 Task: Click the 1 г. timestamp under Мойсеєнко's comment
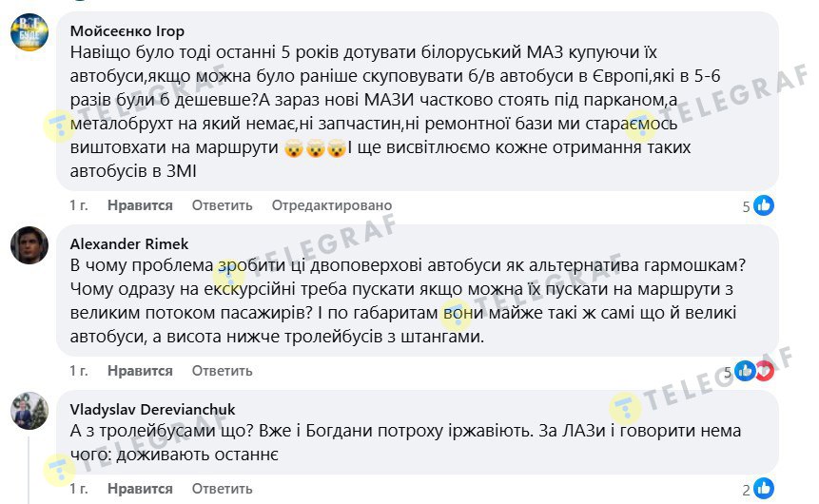79,205
